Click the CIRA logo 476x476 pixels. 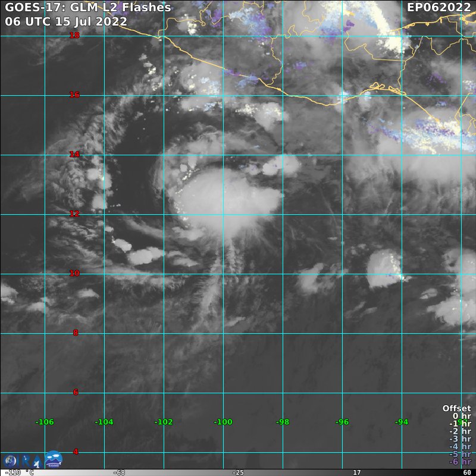pos(23,461)
